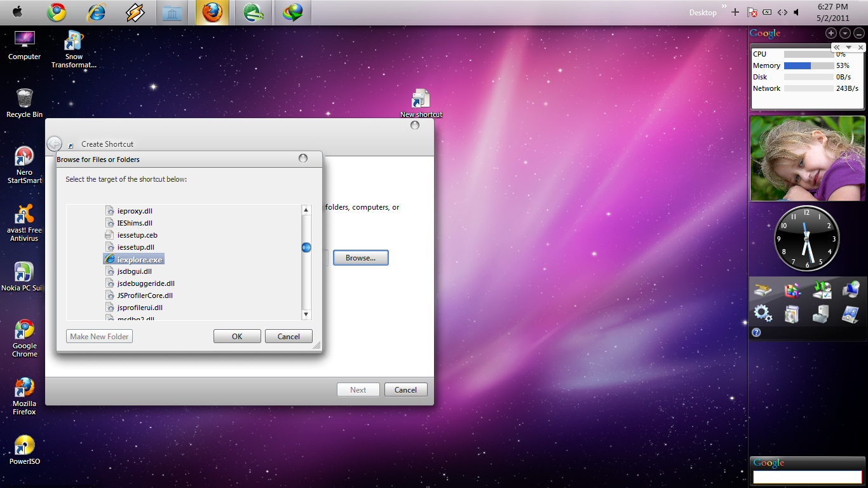This screenshot has height=488, width=868.
Task: Click the Browse... button
Action: [360, 258]
